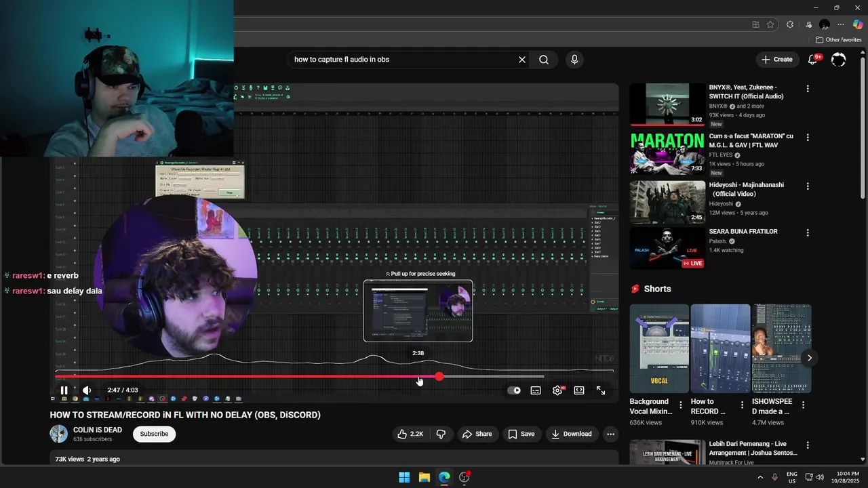Open the Background Vocal Mixing short
This screenshot has width=868, height=488.
tap(659, 348)
